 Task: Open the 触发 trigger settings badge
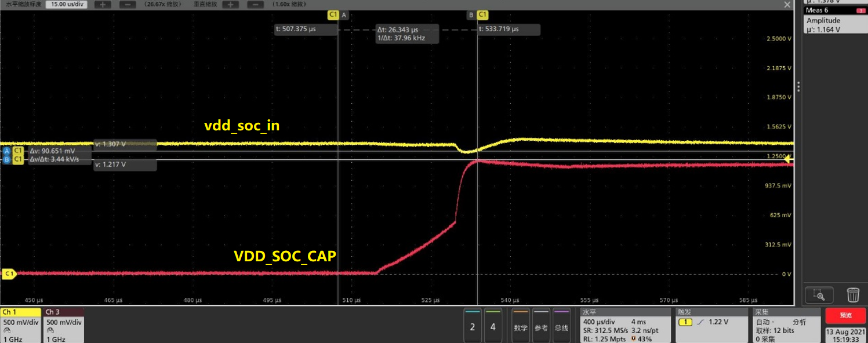tap(711, 325)
